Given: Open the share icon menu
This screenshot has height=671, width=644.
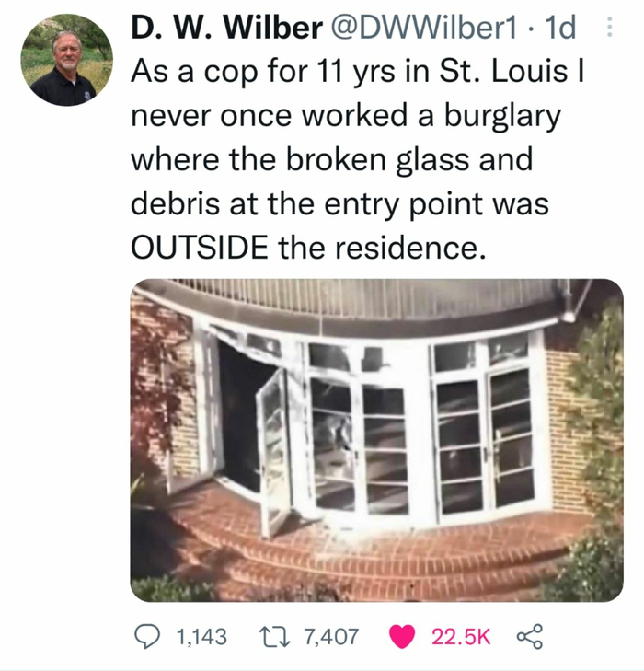Looking at the screenshot, I should click(530, 637).
